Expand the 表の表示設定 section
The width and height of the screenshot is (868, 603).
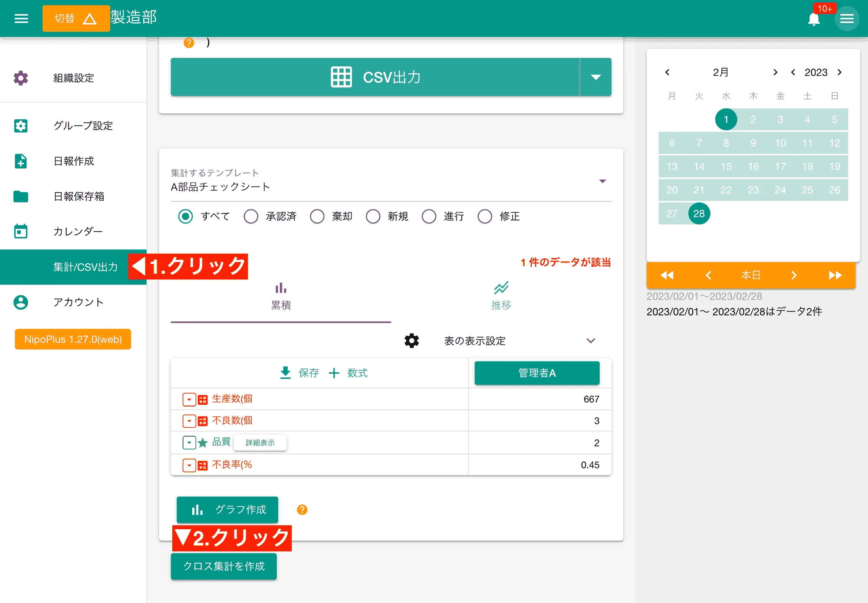(590, 341)
